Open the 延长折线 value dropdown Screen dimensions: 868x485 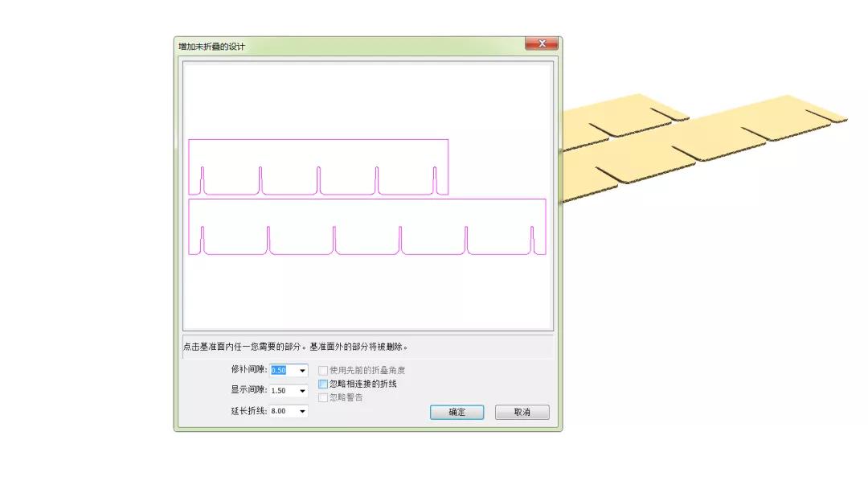[303, 411]
